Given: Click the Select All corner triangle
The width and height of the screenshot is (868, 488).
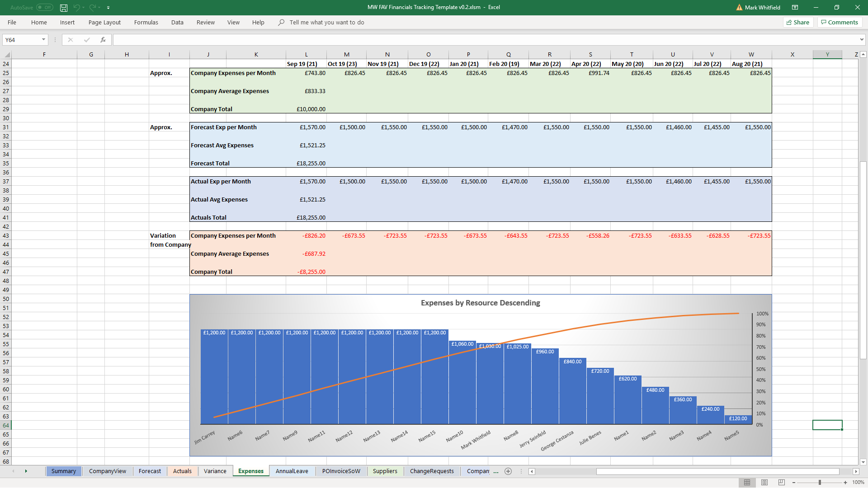Looking at the screenshot, I should (7, 55).
